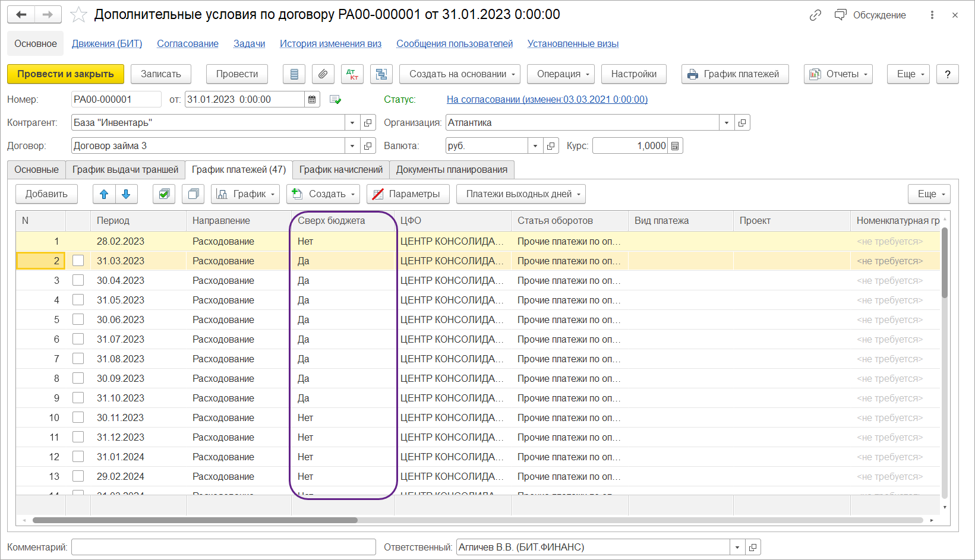This screenshot has height=560, width=975.
Task: Move row up with blue up arrow
Action: pos(104,194)
